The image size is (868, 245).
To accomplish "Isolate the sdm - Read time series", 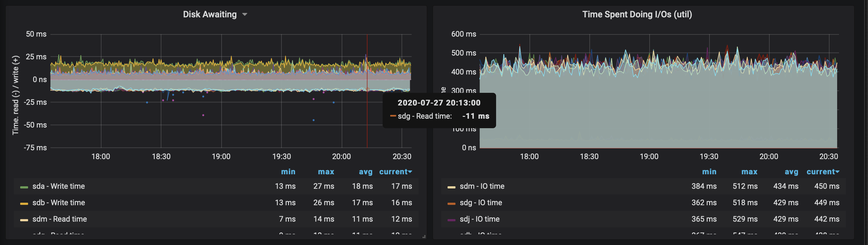I will pyautogui.click(x=60, y=219).
